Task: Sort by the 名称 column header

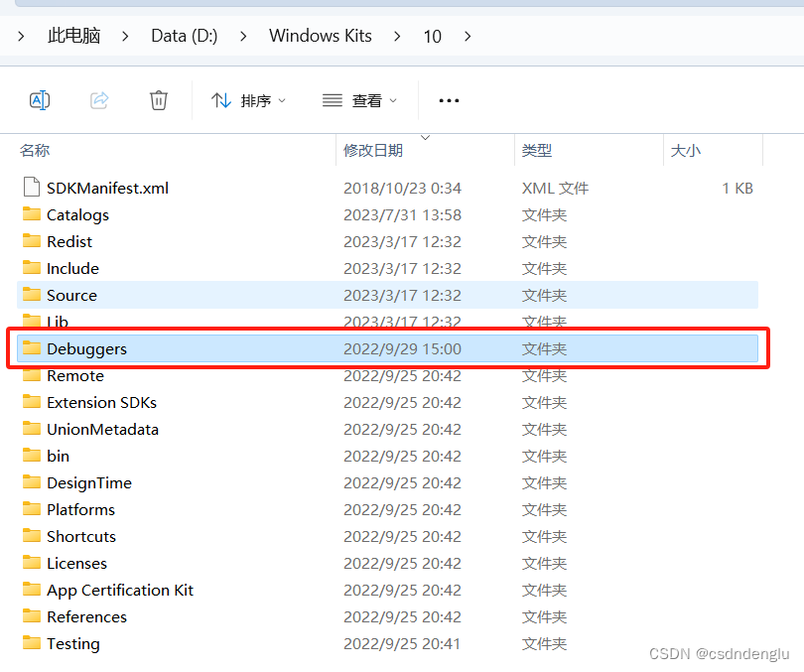Action: 35,150
